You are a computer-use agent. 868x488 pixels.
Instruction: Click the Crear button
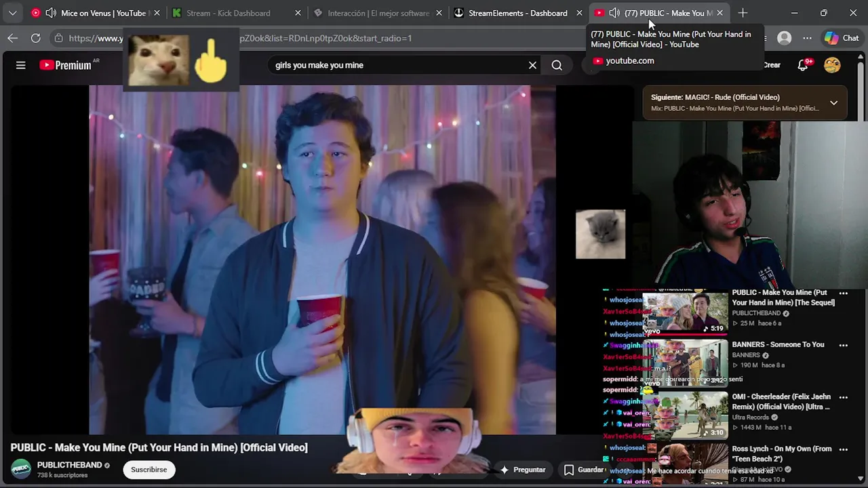(x=772, y=65)
